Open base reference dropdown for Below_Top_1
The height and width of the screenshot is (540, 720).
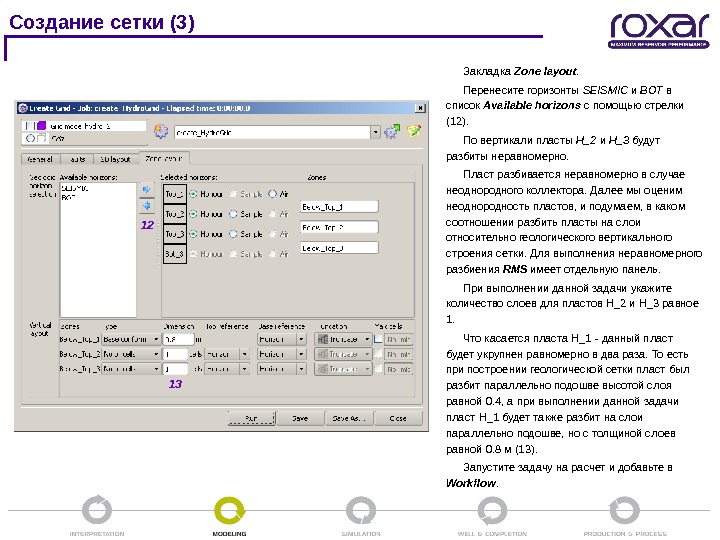point(301,339)
